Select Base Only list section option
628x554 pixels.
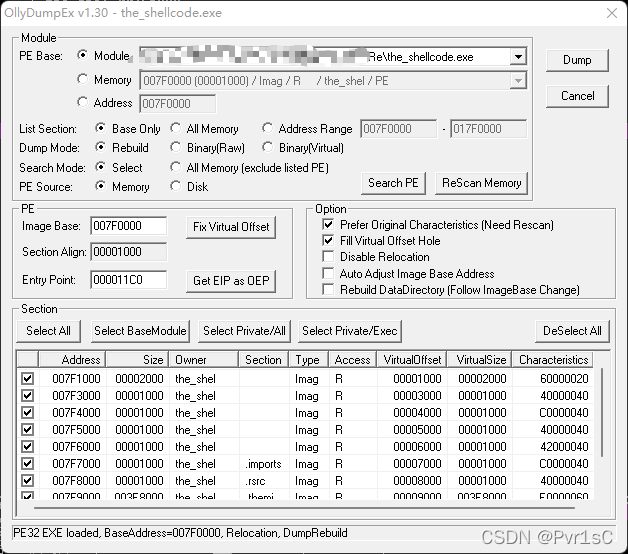pos(101,129)
